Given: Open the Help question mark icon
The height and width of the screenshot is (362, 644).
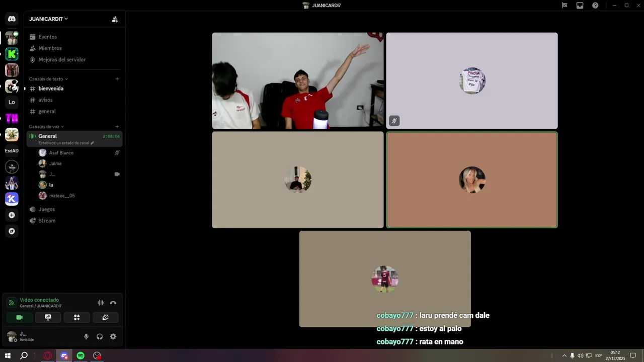Looking at the screenshot, I should (595, 6).
